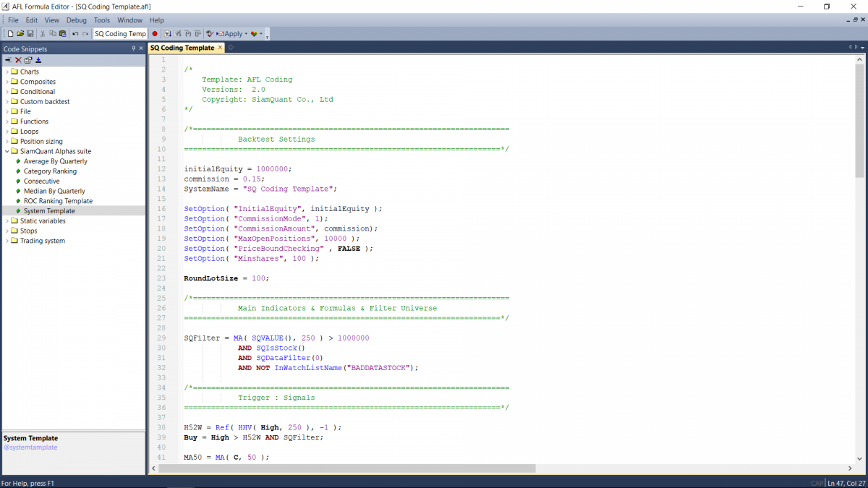The width and height of the screenshot is (868, 488).
Task: Toggle the red breakpoint button
Action: coord(155,34)
